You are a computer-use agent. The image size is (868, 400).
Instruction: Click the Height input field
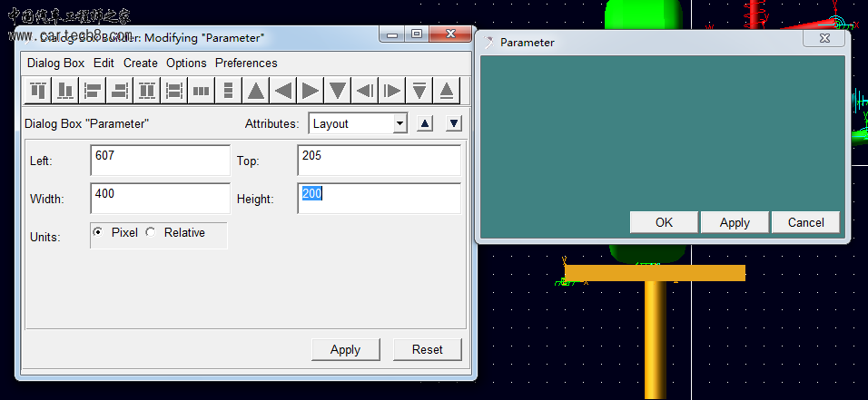(380, 199)
